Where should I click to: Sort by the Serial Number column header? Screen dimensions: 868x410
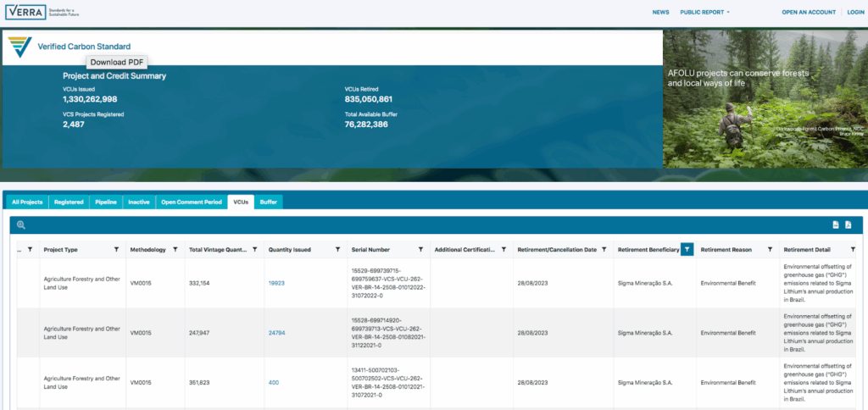click(370, 250)
